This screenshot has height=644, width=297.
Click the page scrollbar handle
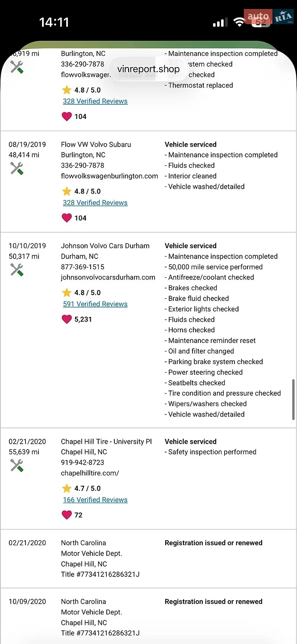click(x=293, y=399)
